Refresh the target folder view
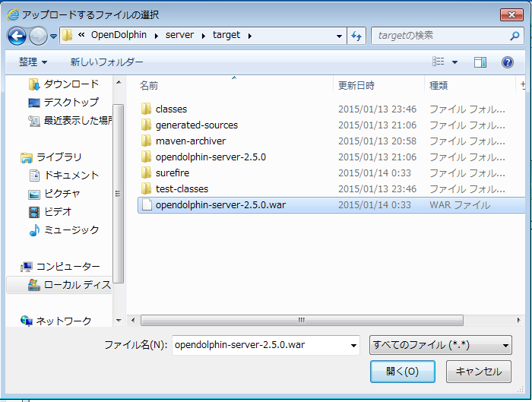The height and width of the screenshot is (402, 532). pyautogui.click(x=356, y=36)
